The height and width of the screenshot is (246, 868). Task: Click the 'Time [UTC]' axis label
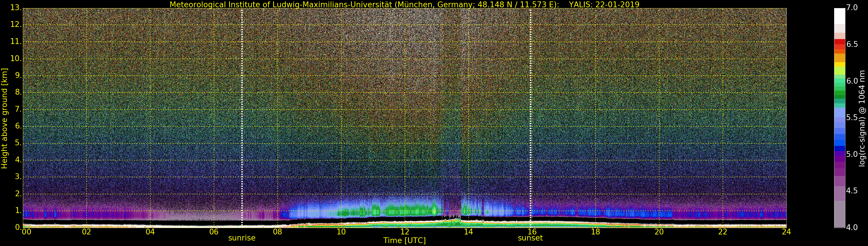[404, 241]
